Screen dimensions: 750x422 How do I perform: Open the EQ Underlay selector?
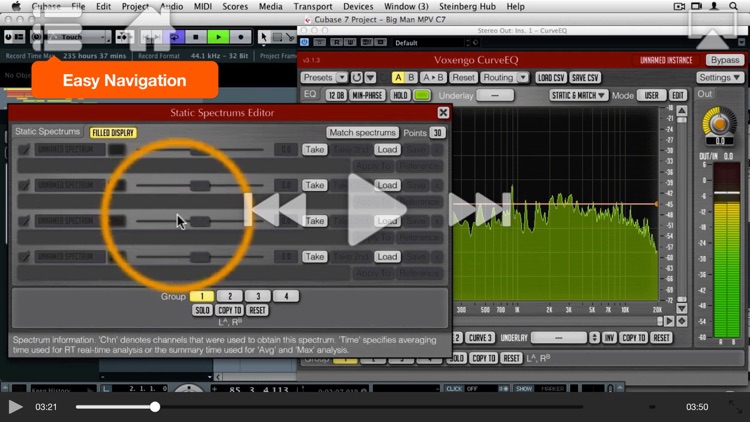click(x=495, y=95)
